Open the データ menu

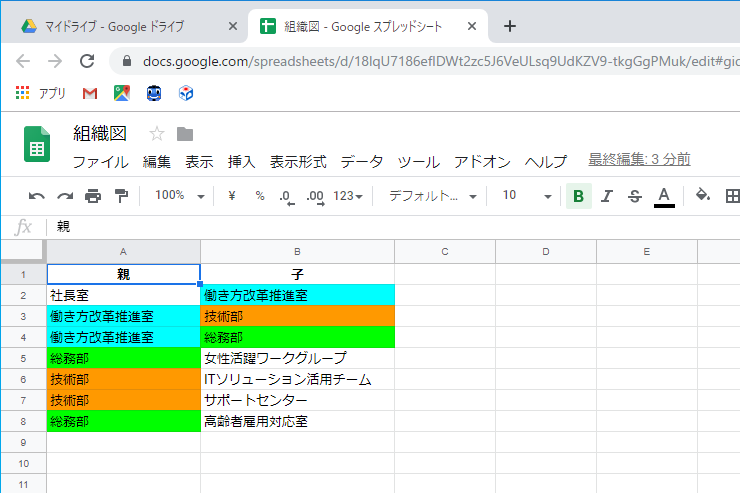[x=362, y=162]
